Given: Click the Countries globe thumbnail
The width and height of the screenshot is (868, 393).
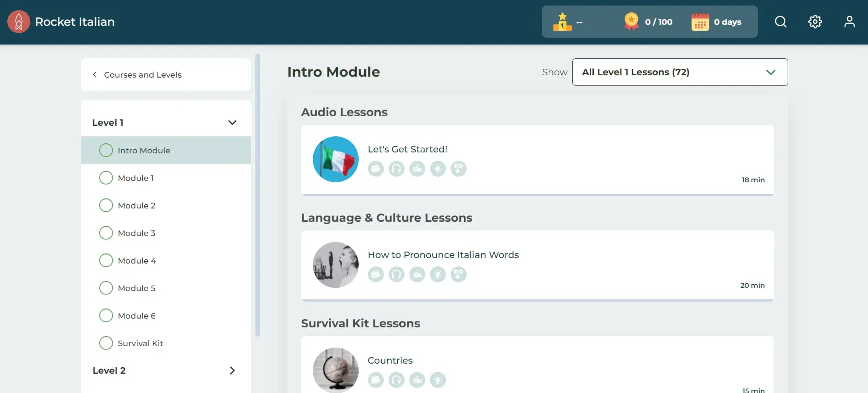Looking at the screenshot, I should coord(336,370).
